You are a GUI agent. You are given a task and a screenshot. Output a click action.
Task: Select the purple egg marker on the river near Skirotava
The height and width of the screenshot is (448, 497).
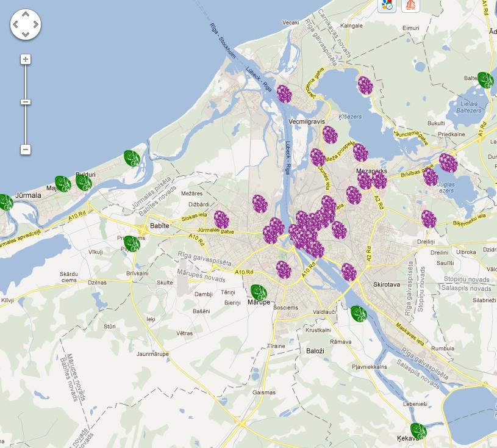(x=349, y=272)
